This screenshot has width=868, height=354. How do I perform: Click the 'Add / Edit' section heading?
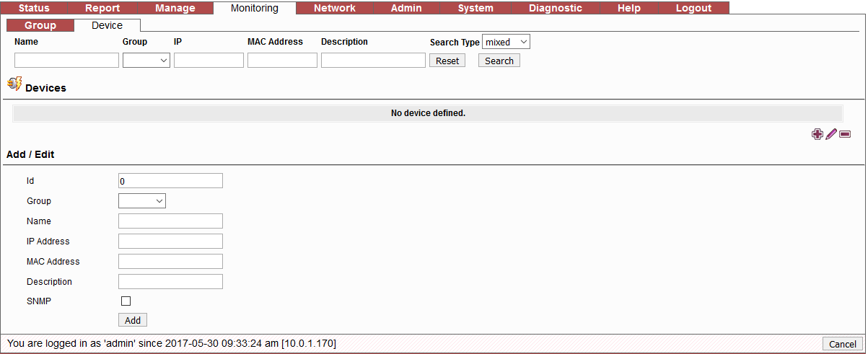[x=30, y=154]
